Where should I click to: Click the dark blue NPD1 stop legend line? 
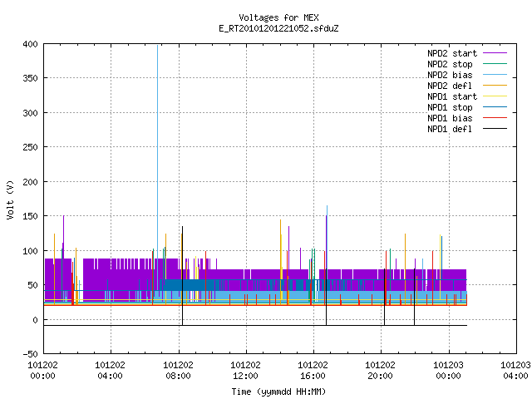pyautogui.click(x=495, y=107)
